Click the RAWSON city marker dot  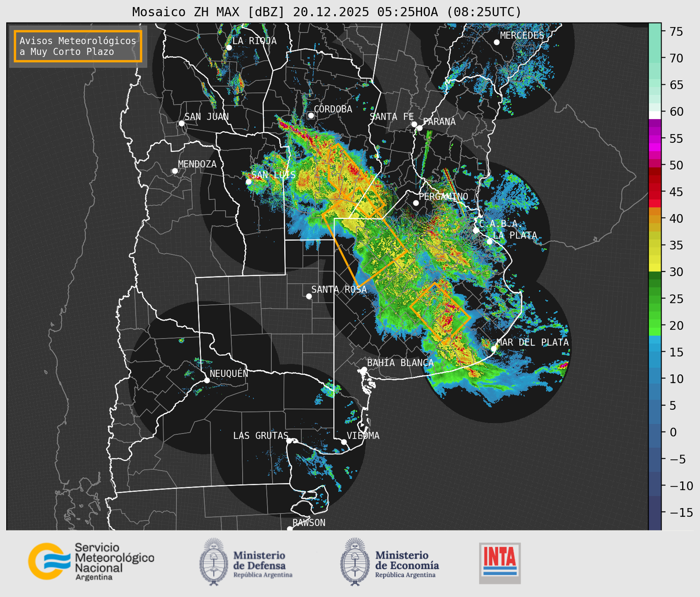[290, 529]
